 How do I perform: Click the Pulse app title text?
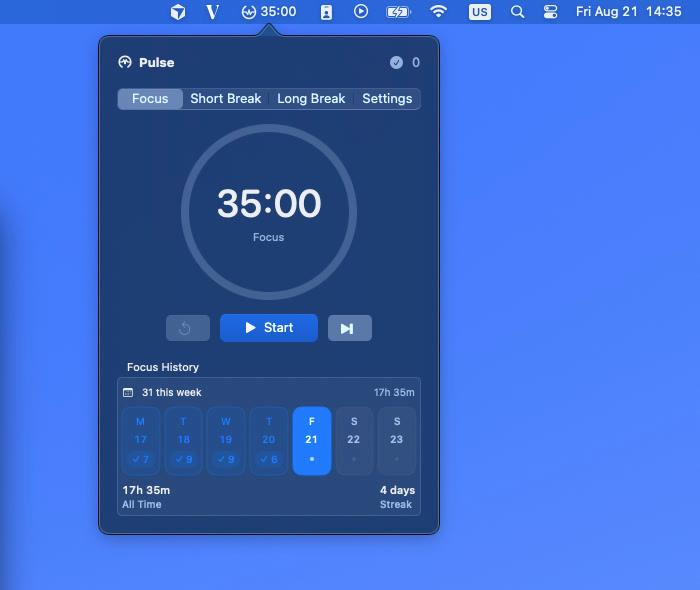click(157, 62)
